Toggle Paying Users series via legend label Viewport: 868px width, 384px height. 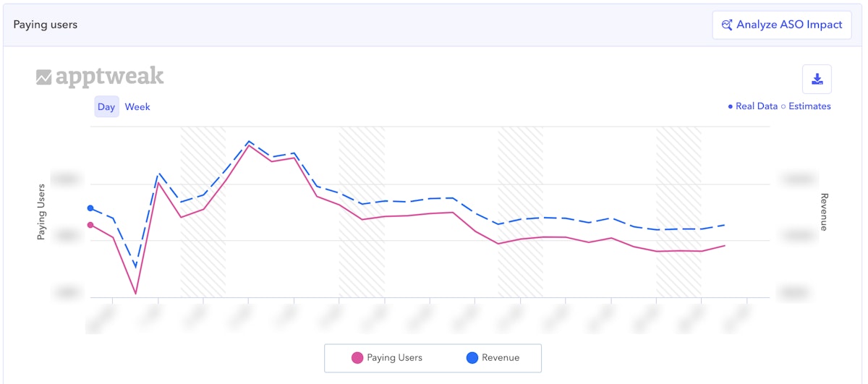click(x=394, y=357)
